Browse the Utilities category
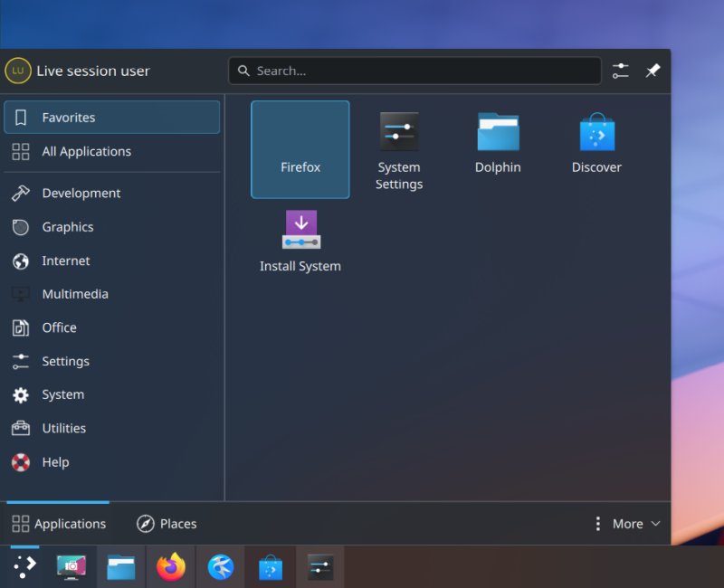This screenshot has height=588, width=724. coord(64,428)
